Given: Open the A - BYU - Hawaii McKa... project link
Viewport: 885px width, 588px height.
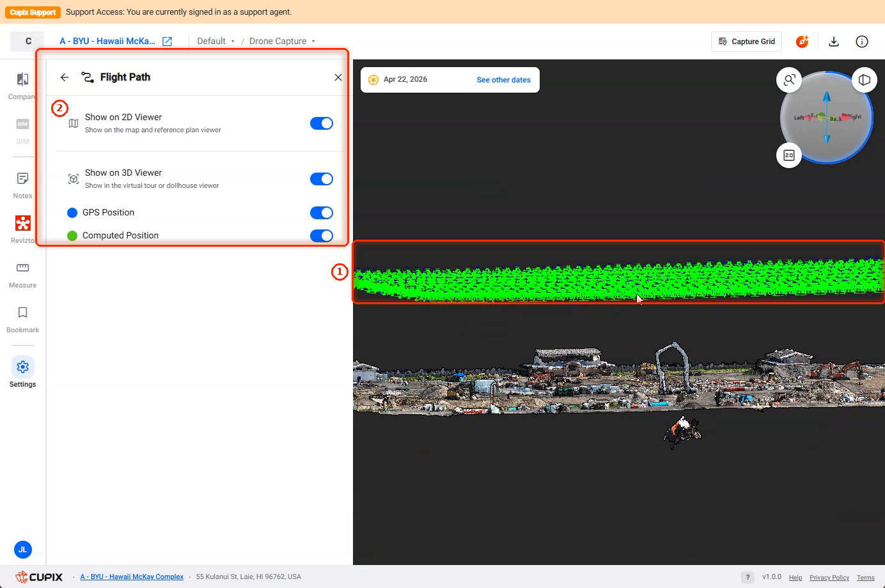Looking at the screenshot, I should click(x=107, y=42).
